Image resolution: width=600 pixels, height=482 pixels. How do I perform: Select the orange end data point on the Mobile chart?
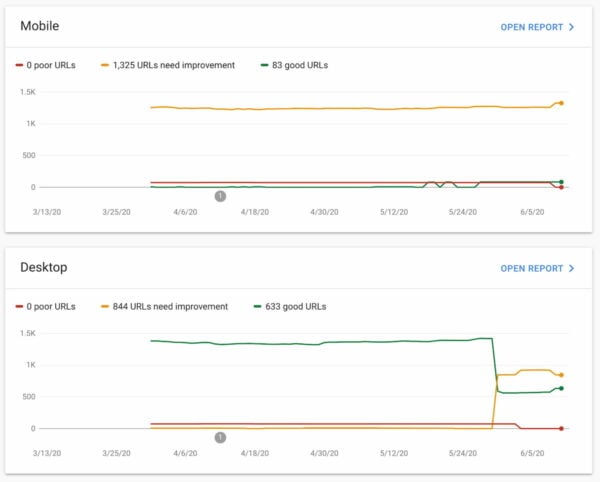[562, 103]
